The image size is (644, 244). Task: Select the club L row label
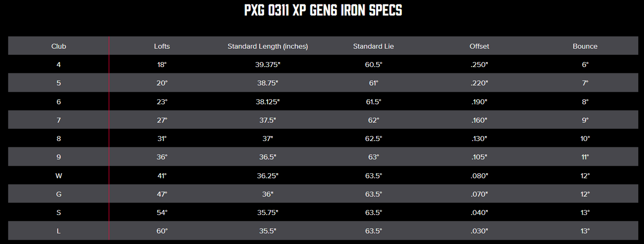(58, 231)
